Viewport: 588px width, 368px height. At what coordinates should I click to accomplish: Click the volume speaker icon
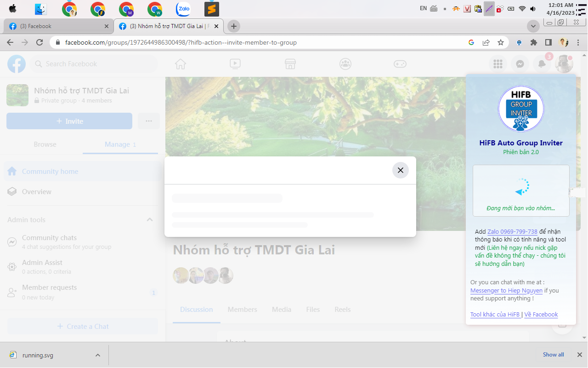click(533, 9)
